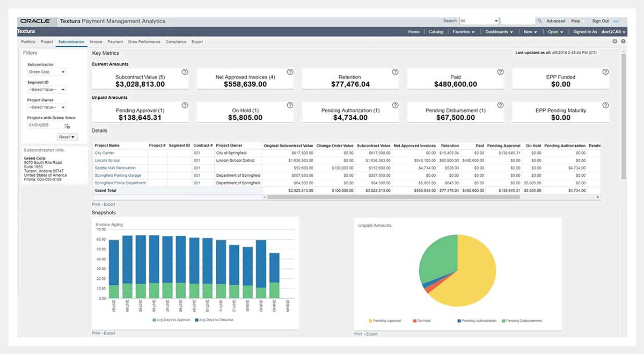Expand the New menu

tap(530, 32)
